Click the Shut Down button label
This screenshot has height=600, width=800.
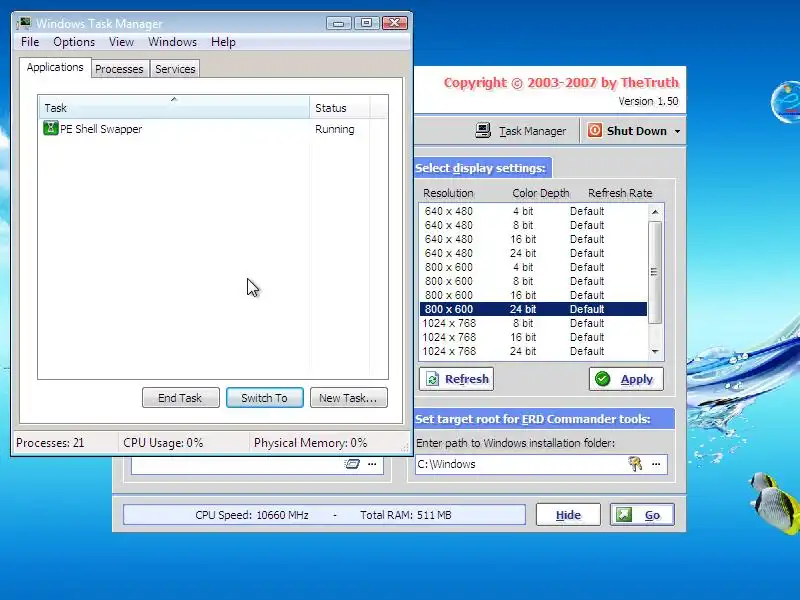pos(637,131)
